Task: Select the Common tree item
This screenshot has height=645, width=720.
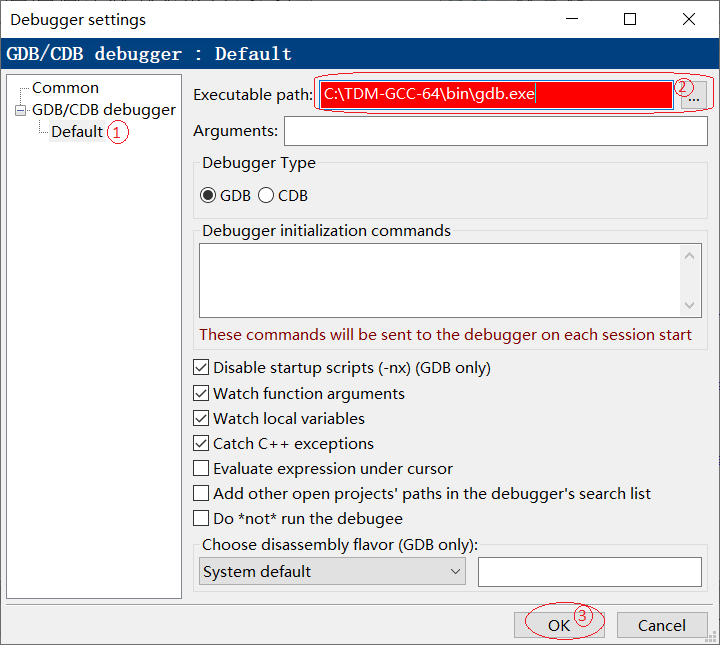Action: [65, 88]
